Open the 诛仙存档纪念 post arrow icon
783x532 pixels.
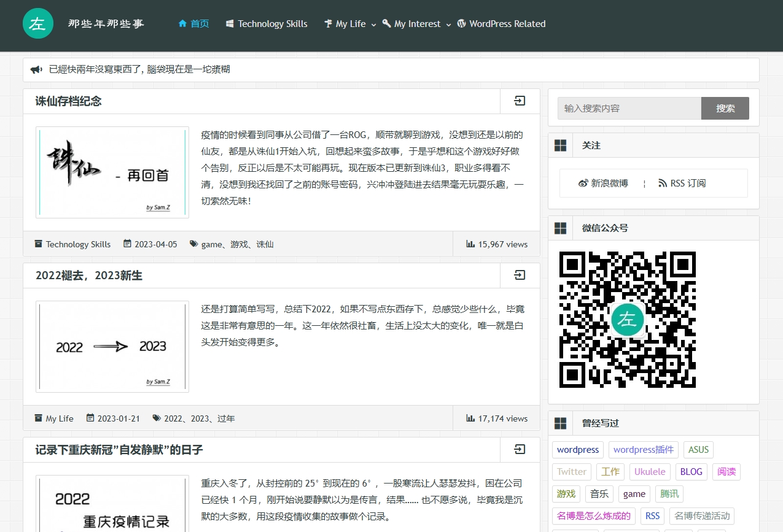click(520, 101)
